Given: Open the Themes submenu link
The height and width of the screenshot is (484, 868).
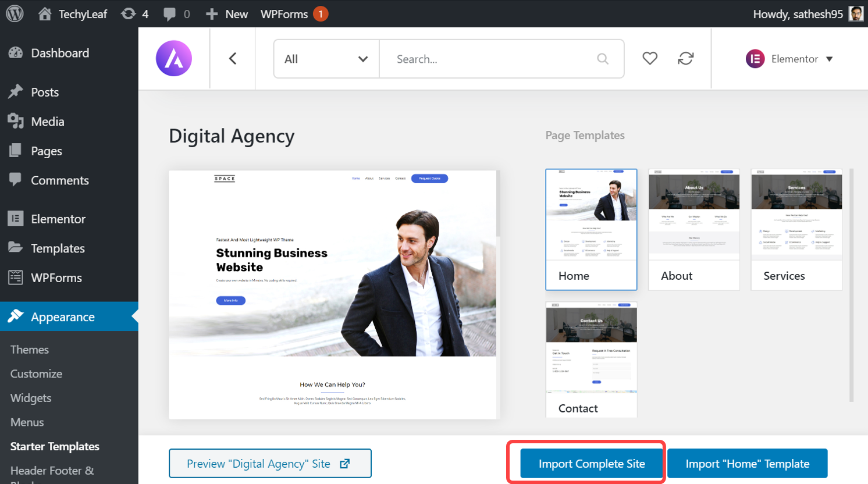Looking at the screenshot, I should click(30, 350).
